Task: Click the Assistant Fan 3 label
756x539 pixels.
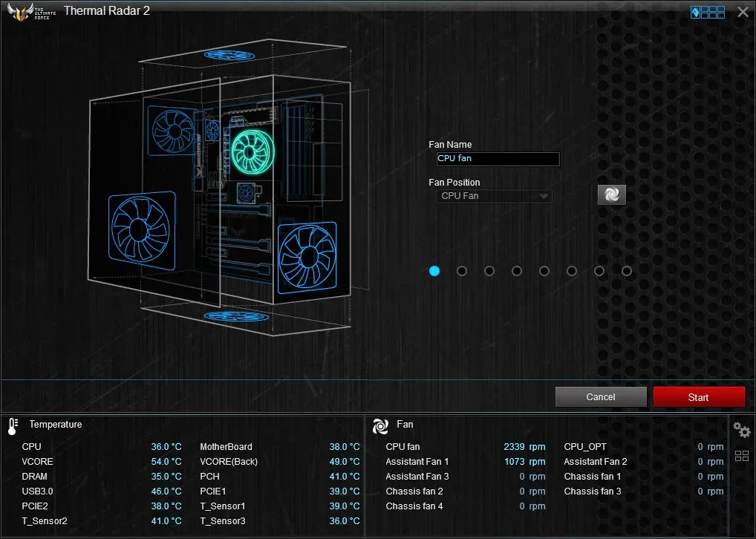Action: pos(417,477)
